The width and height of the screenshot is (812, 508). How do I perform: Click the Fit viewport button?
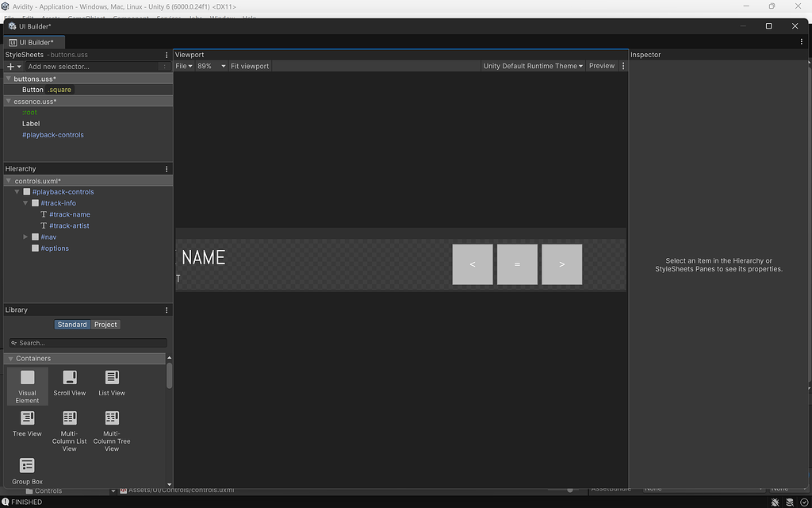coord(249,66)
